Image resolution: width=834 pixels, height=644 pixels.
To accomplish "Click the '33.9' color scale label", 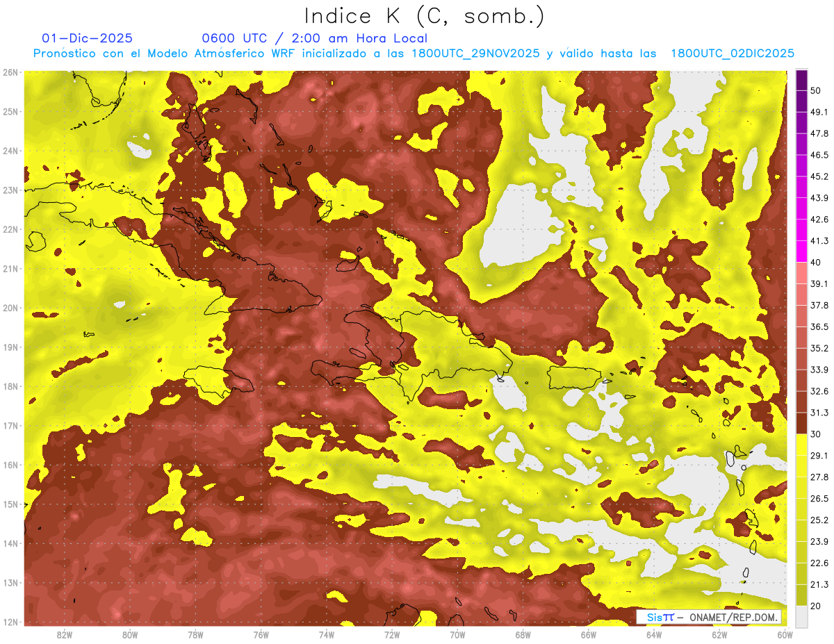I will tap(819, 370).
